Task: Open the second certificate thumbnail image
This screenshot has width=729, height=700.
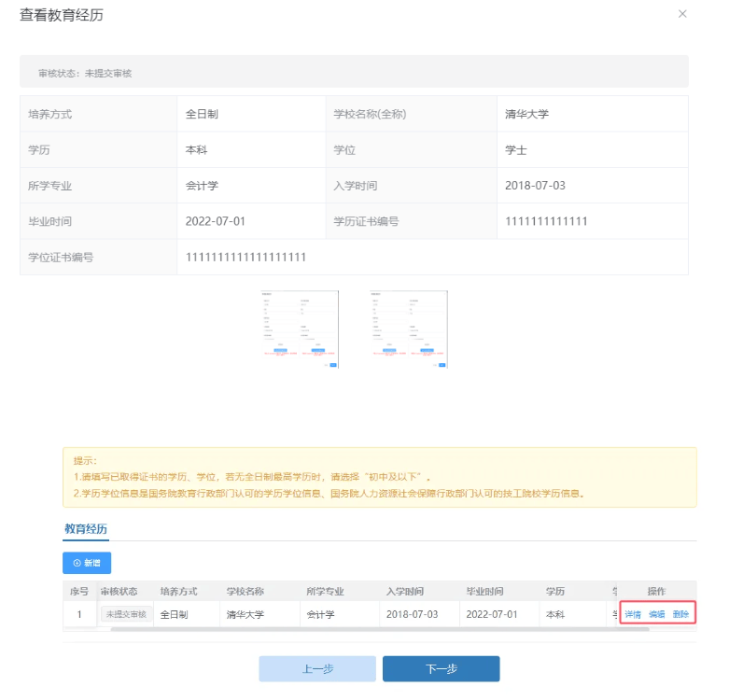Action: 408,329
